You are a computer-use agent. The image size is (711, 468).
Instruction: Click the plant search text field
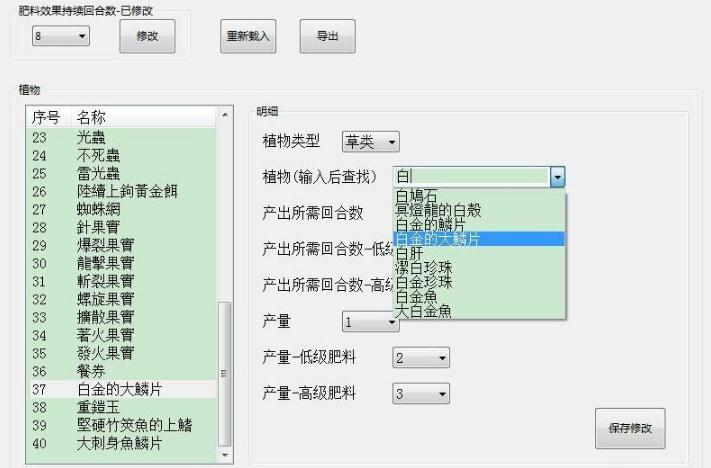tap(470, 177)
